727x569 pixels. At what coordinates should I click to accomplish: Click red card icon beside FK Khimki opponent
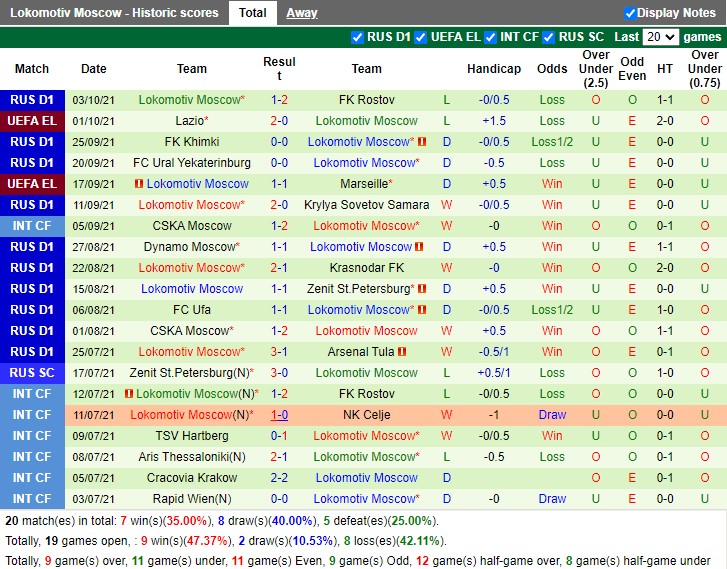422,142
